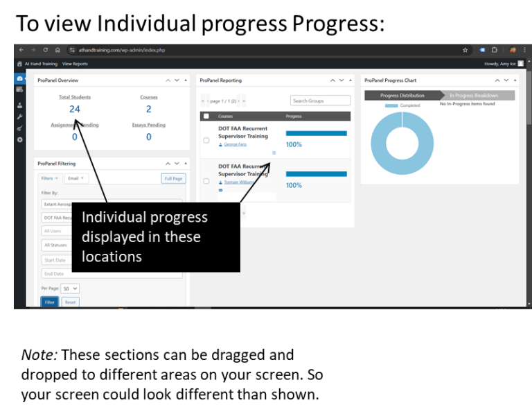Check the box for Tremain Williams's course row
This screenshot has height=414, width=532.
coord(206,181)
